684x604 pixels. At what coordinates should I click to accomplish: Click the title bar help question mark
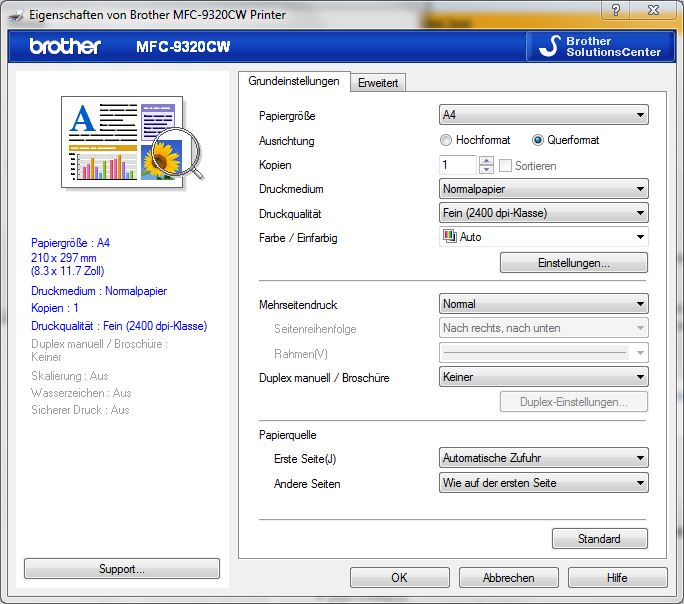point(616,10)
